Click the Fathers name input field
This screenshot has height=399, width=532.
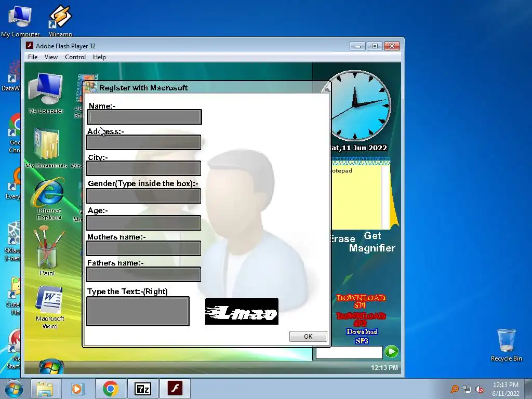click(143, 274)
